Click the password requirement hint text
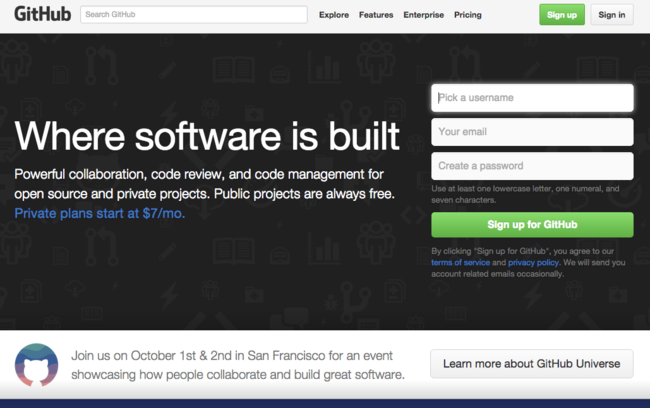The image size is (650, 408). pos(525,194)
